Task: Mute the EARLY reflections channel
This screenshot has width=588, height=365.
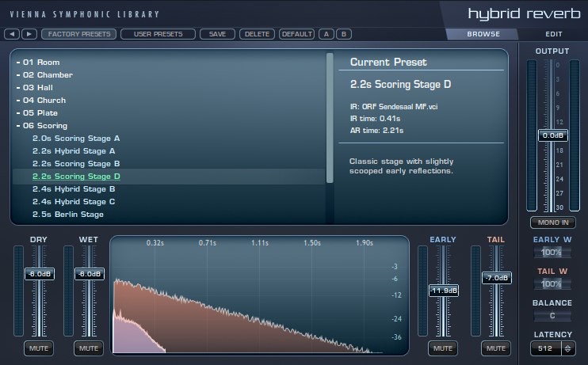Action: pyautogui.click(x=443, y=348)
